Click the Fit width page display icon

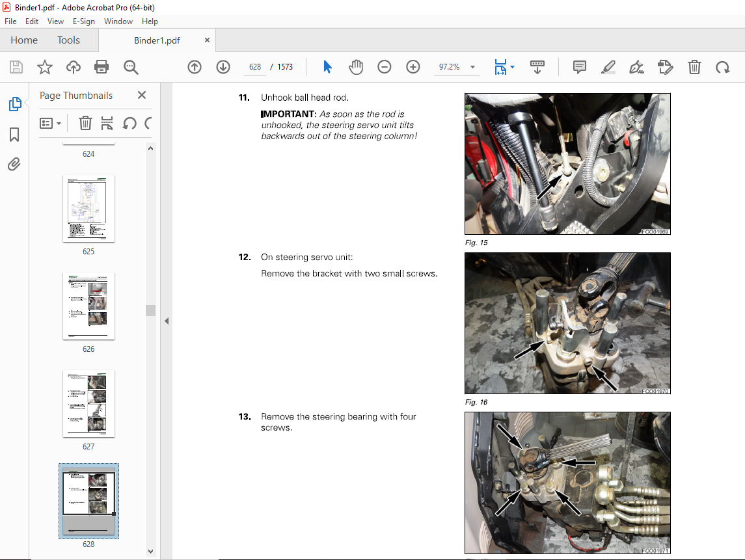(x=500, y=67)
